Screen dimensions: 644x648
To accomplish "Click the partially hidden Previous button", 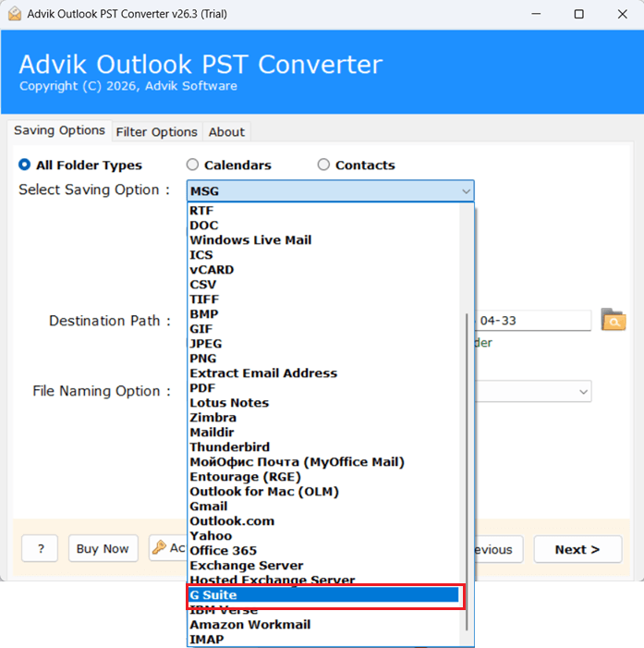I will [499, 549].
